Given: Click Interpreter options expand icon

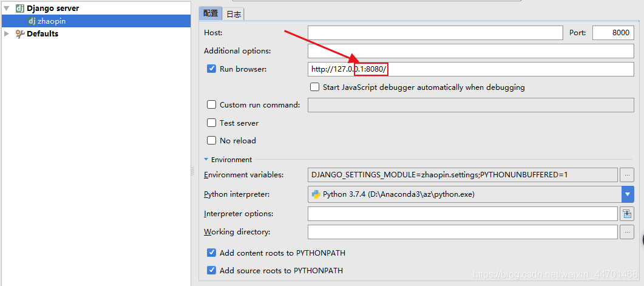Looking at the screenshot, I should coord(627,214).
